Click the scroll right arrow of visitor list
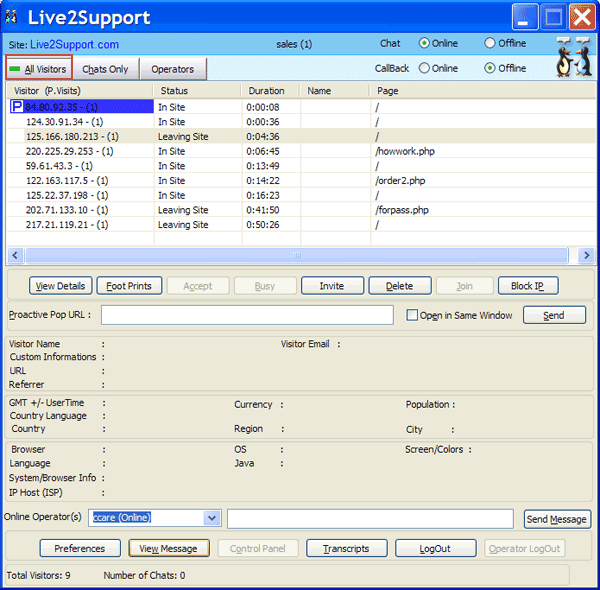 coord(587,255)
